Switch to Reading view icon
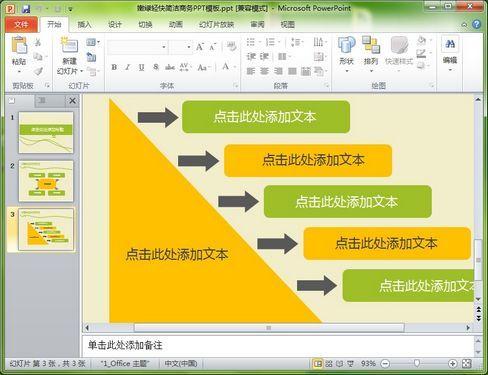 click(339, 364)
